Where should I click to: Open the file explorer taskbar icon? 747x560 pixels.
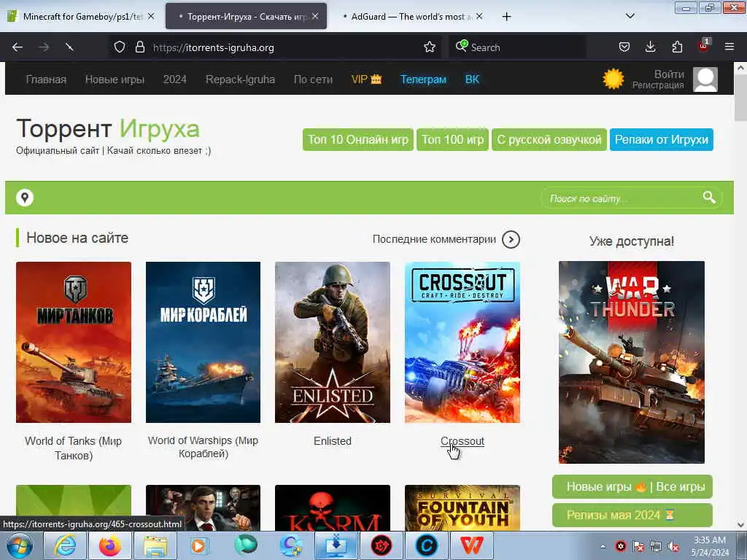tap(155, 545)
